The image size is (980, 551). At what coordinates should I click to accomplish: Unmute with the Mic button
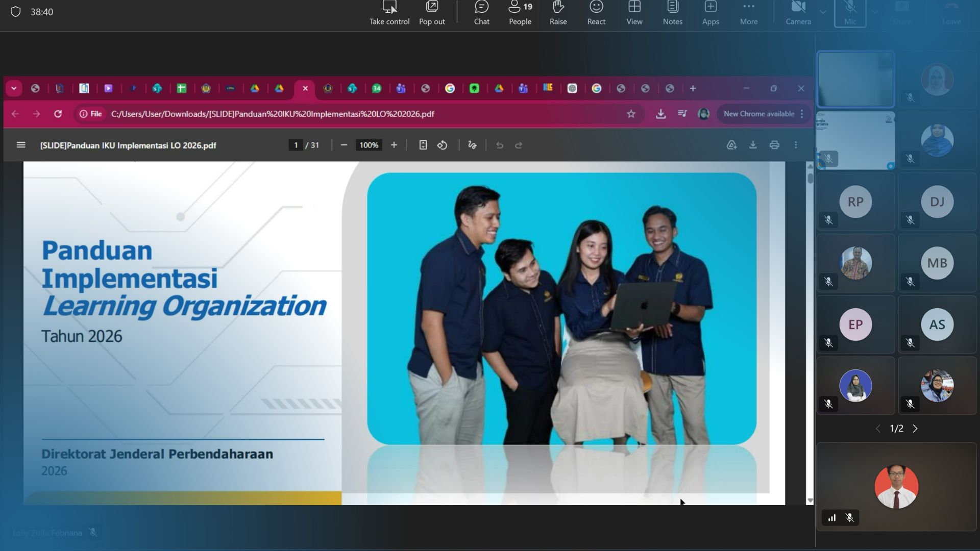[x=850, y=13]
